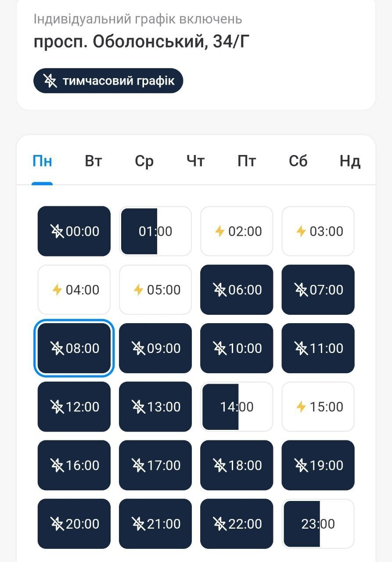The width and height of the screenshot is (392, 562).
Task: Click the address просп. Оболонський, 34/Г
Action: tap(141, 42)
